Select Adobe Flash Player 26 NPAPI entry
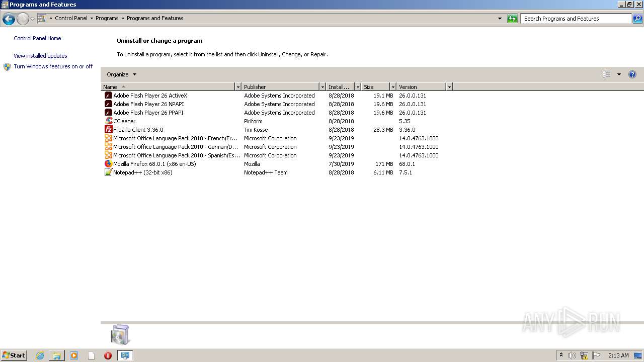 pos(148,104)
